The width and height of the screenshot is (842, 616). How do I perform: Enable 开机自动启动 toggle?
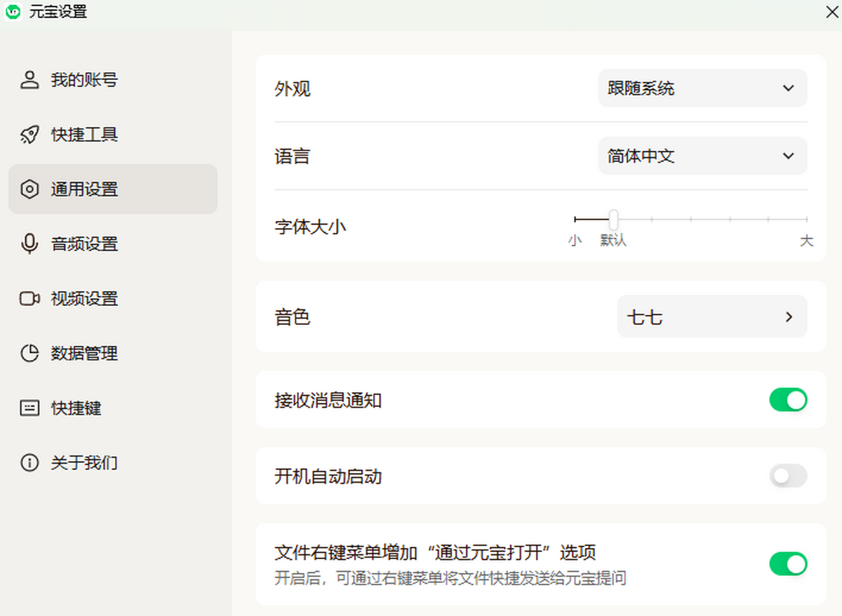coord(788,476)
